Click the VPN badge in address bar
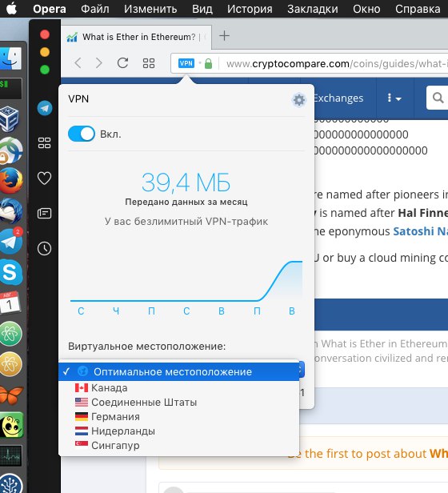 point(186,63)
